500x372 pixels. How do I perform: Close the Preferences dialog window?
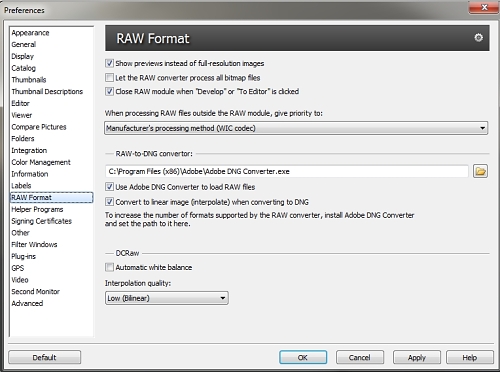(x=484, y=7)
